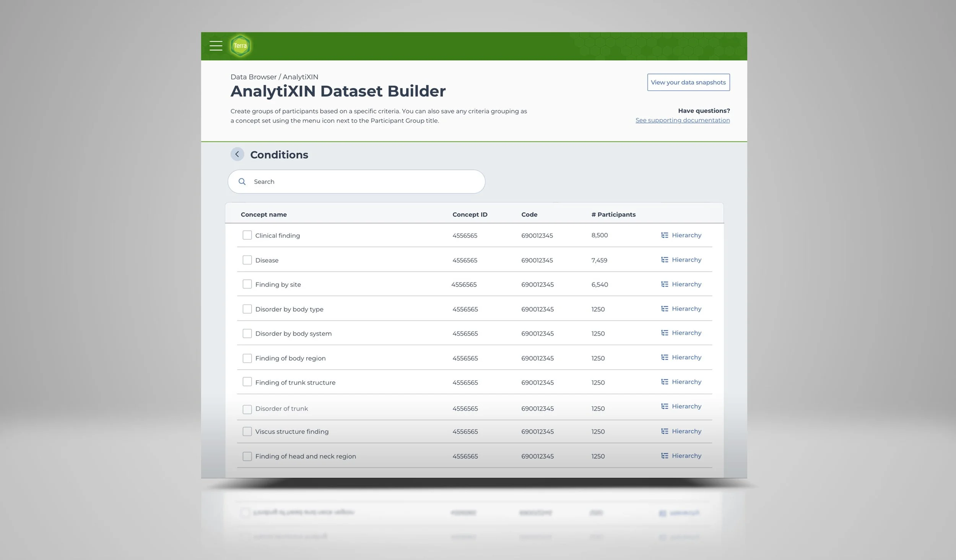Click the Conditions section heading
956x560 pixels.
pyautogui.click(x=279, y=155)
